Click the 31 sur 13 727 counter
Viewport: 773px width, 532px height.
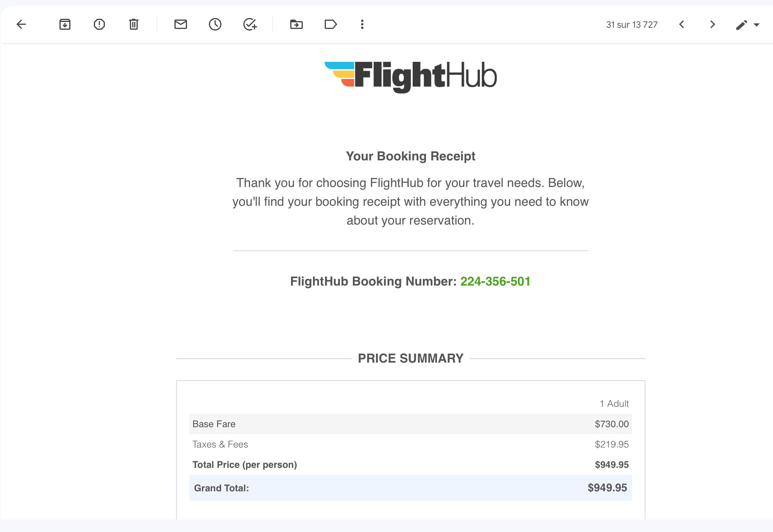(x=632, y=25)
